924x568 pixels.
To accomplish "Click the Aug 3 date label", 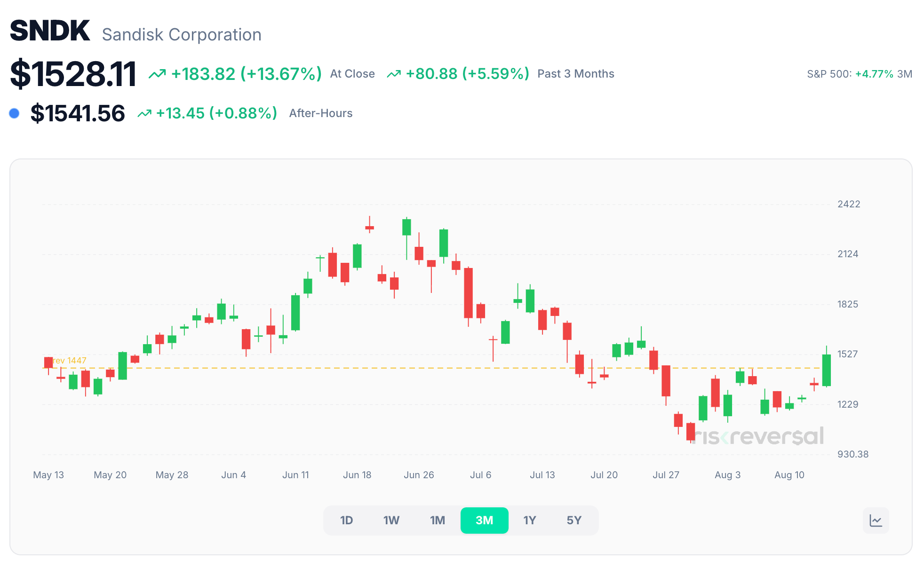I will click(x=727, y=475).
